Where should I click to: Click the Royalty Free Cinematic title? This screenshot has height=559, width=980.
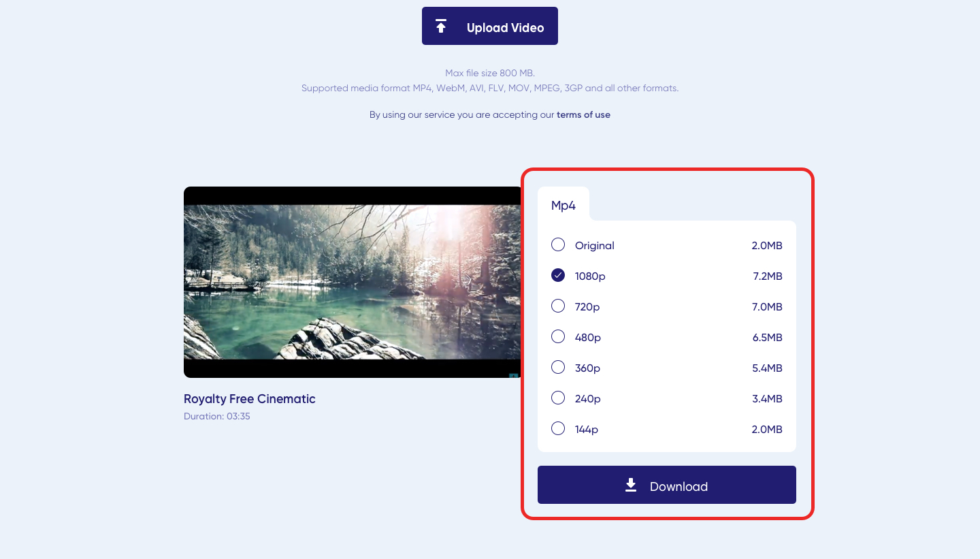click(249, 399)
